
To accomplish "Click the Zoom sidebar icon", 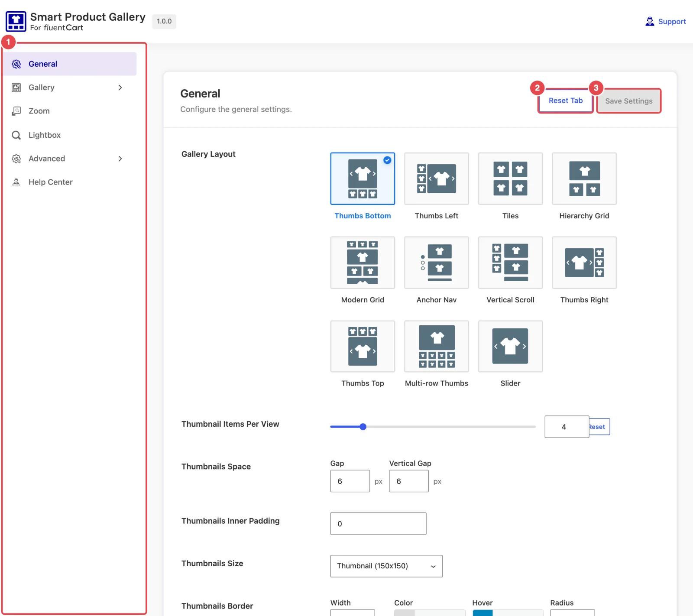I will pos(16,111).
